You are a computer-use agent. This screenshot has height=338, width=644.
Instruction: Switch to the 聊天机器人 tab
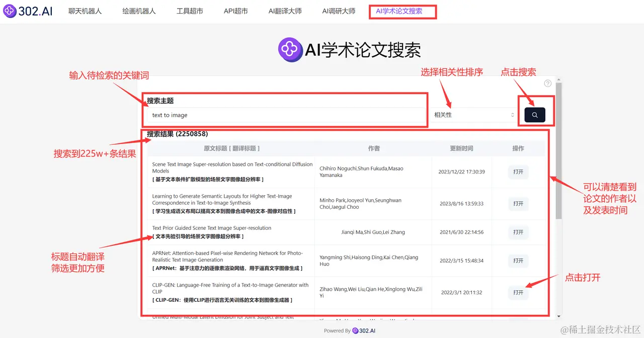click(84, 11)
